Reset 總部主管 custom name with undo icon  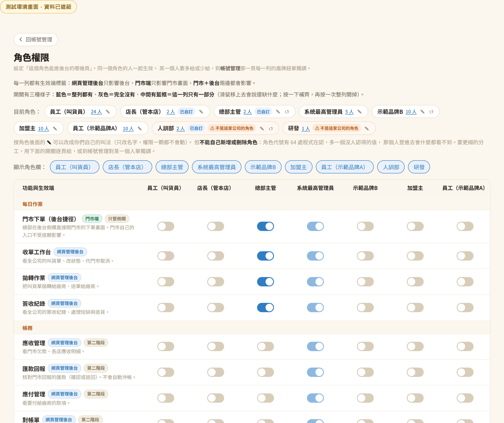pyautogui.click(x=287, y=112)
